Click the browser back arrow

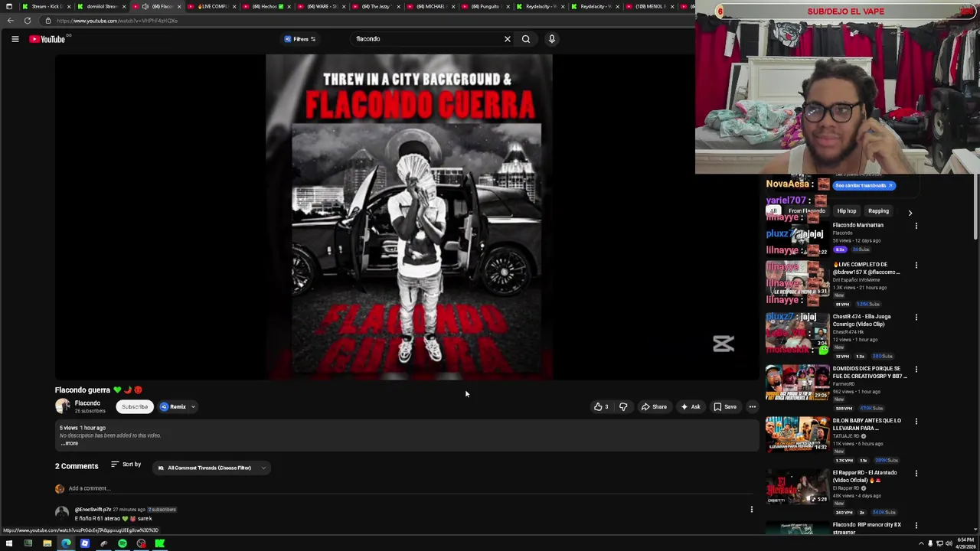[10, 21]
